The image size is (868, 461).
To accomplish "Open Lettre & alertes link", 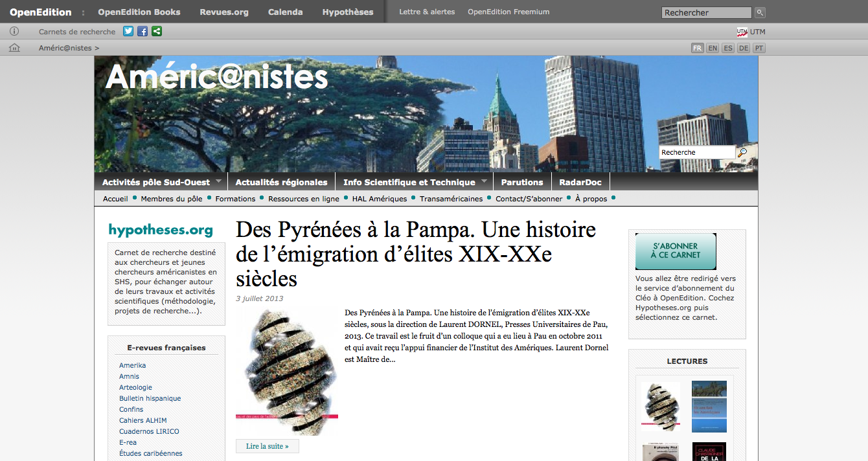I will coord(427,12).
